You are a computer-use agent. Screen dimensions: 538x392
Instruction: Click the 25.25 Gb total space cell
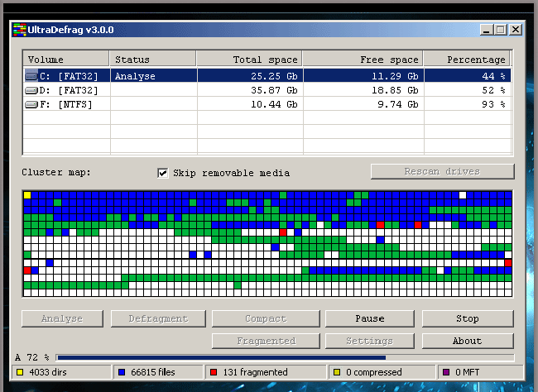click(250, 76)
